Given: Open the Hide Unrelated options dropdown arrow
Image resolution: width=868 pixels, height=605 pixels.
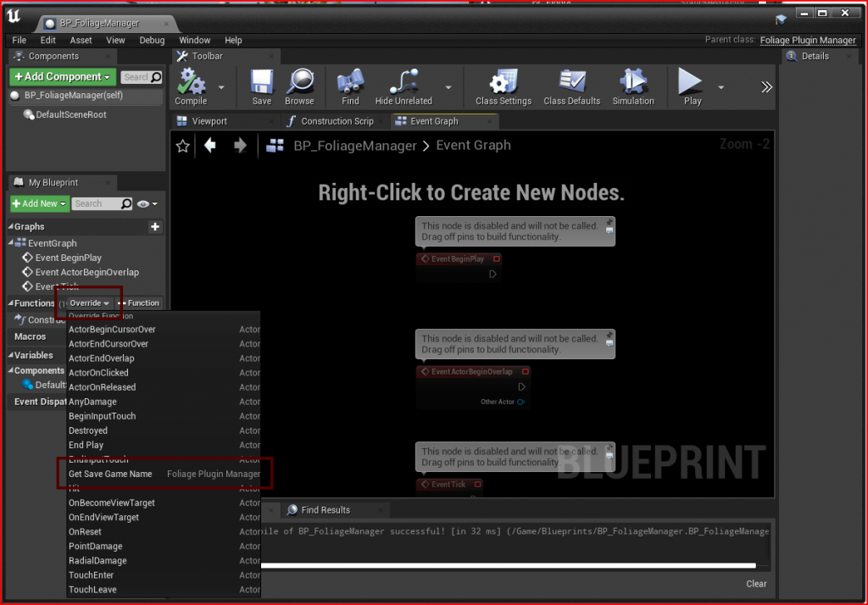Looking at the screenshot, I should pyautogui.click(x=448, y=87).
